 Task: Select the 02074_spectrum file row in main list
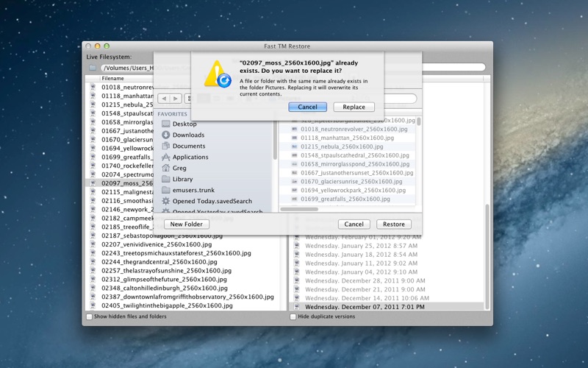click(x=120, y=174)
